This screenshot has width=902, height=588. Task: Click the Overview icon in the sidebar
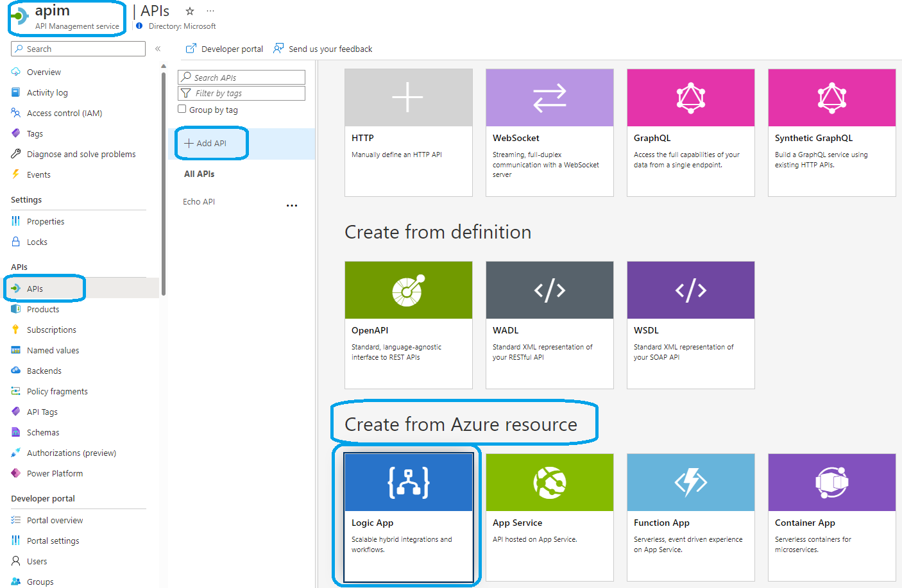16,72
